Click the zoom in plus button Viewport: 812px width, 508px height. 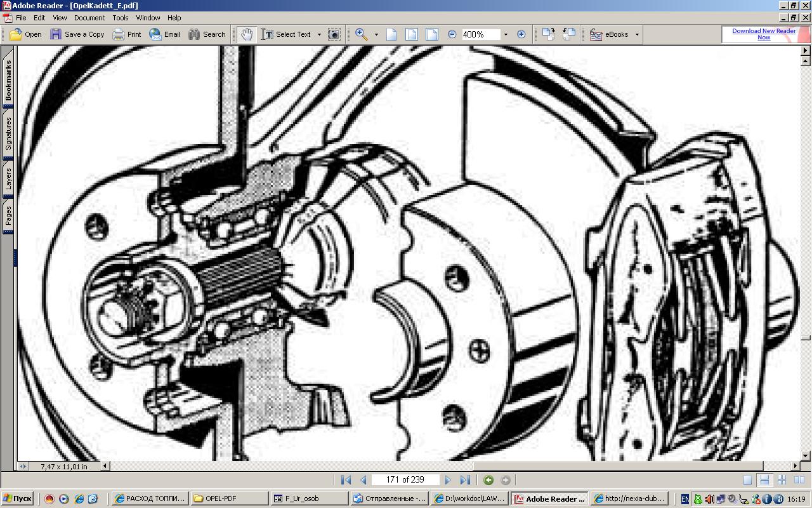pyautogui.click(x=521, y=34)
